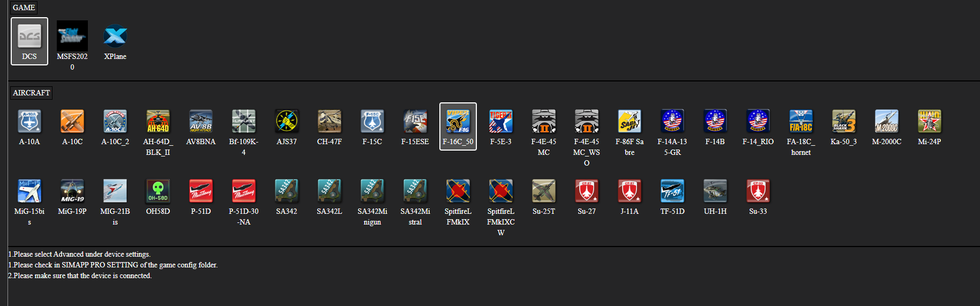Select the Bf-109K-4 aircraft icon
The width and height of the screenshot is (980, 306).
tap(244, 121)
